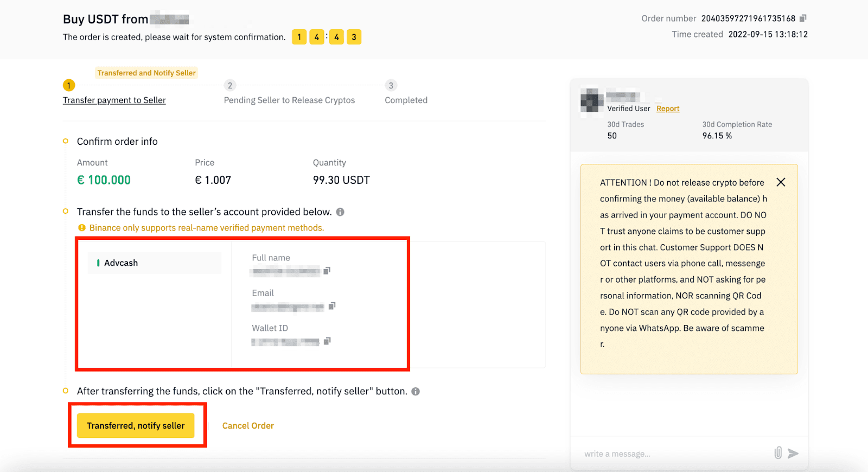Show info about transferring funds to seller
This screenshot has width=868, height=472.
(x=340, y=212)
